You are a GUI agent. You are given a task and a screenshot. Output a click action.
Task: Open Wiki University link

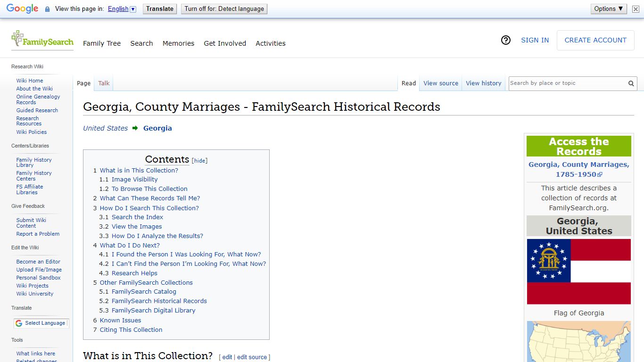click(x=35, y=294)
